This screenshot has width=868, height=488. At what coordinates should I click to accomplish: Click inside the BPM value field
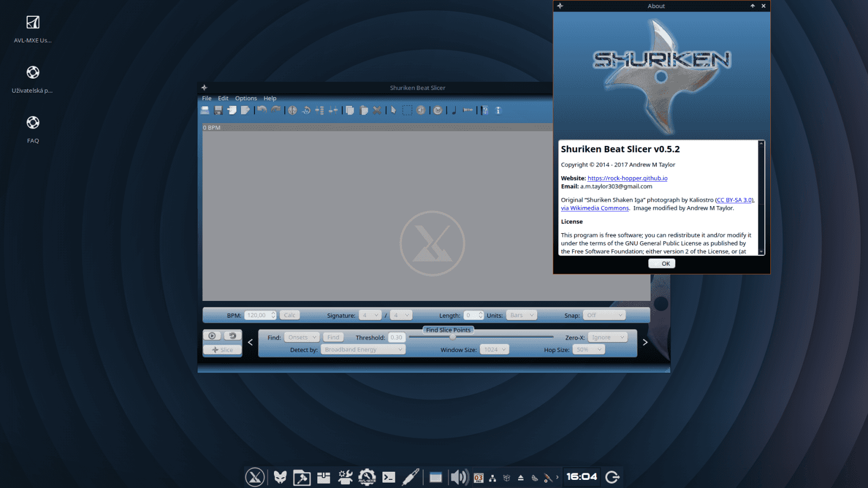click(258, 314)
